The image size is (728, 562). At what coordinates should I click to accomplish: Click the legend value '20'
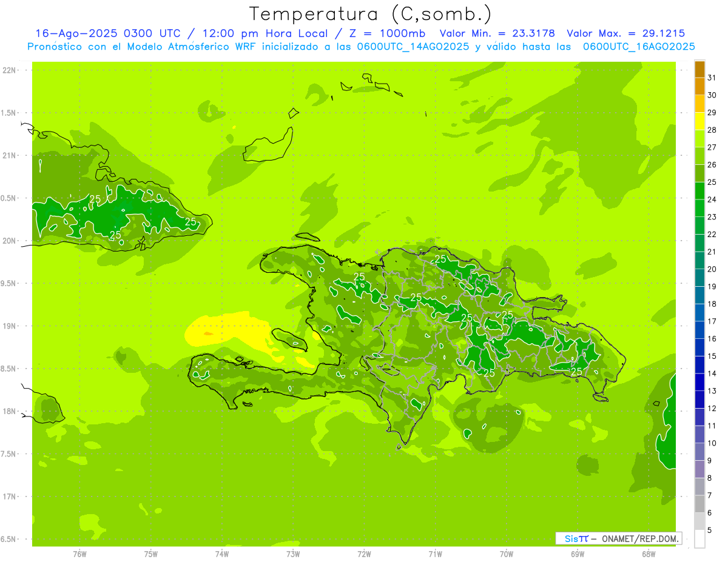712,269
